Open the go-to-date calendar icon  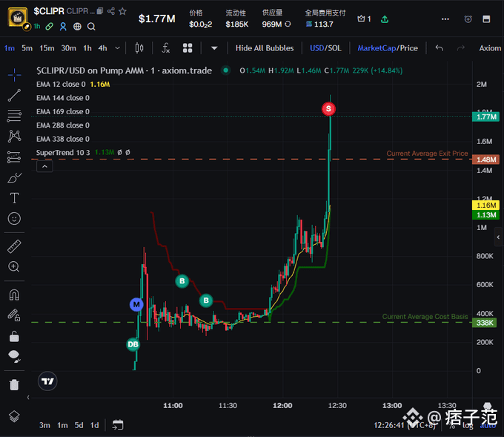(117, 425)
